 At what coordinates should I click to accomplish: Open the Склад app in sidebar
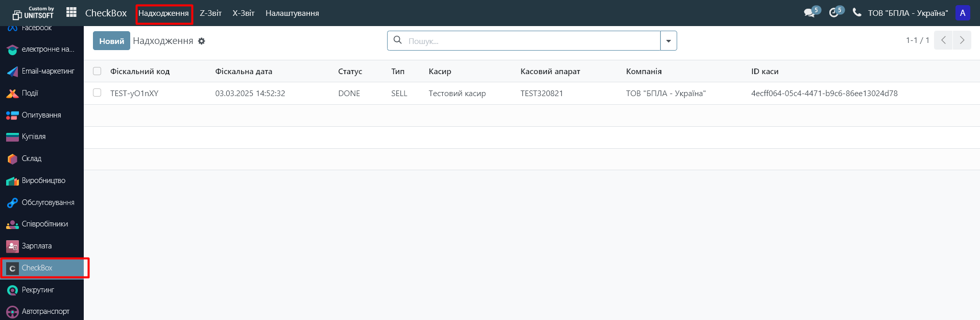(32, 158)
